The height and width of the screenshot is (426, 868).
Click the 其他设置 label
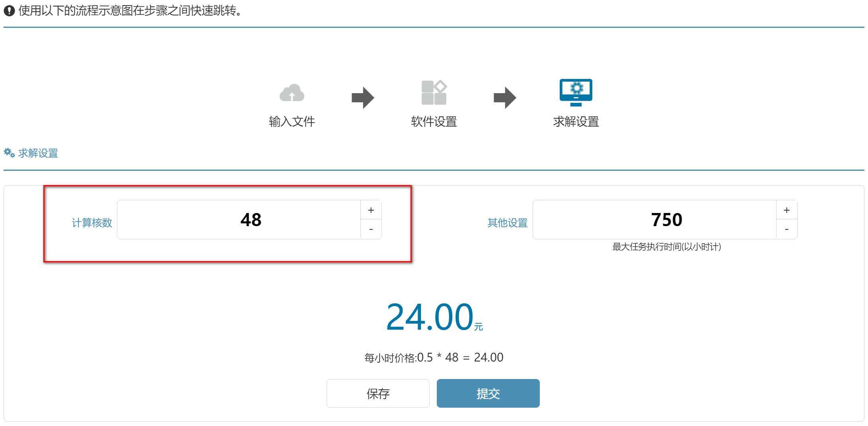coord(507,223)
